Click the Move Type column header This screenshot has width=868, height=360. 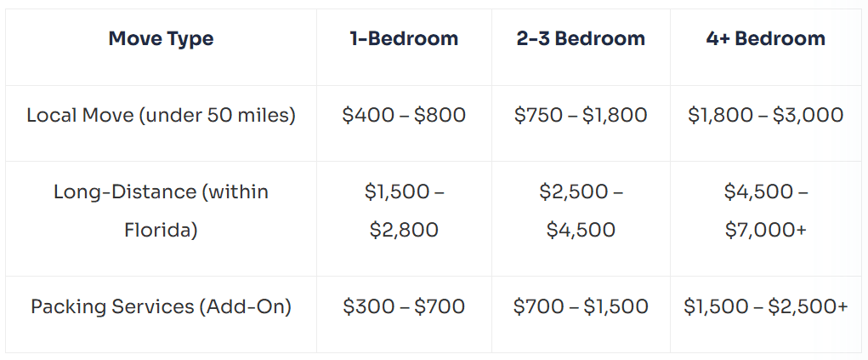click(x=161, y=39)
